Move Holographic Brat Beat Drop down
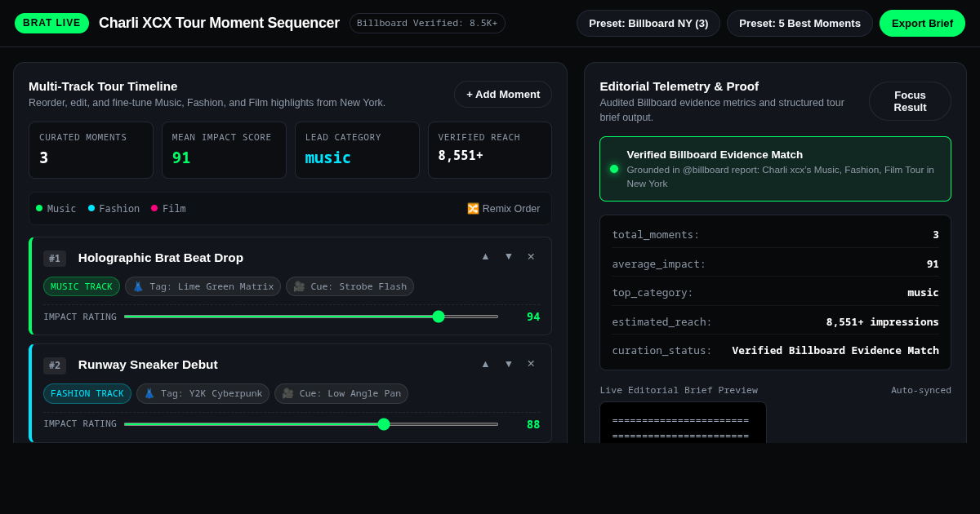This screenshot has height=514, width=980. [x=508, y=256]
